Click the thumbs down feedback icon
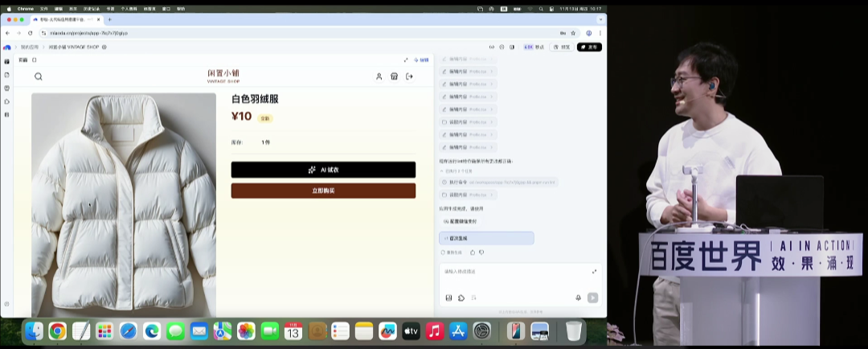 click(481, 253)
